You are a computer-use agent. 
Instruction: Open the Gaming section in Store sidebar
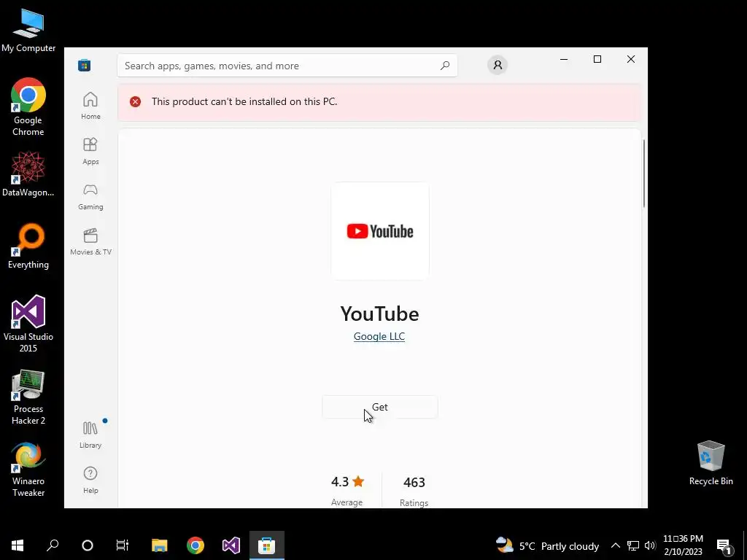pos(90,196)
